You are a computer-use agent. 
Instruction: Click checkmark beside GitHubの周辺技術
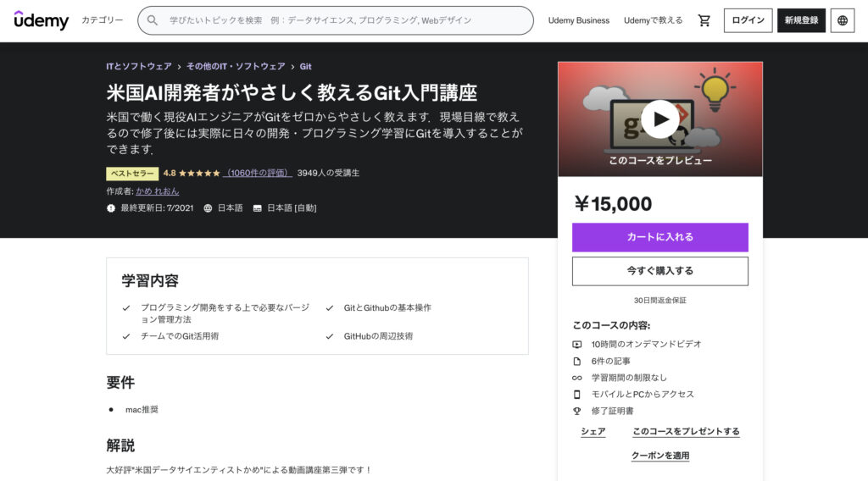pos(330,336)
